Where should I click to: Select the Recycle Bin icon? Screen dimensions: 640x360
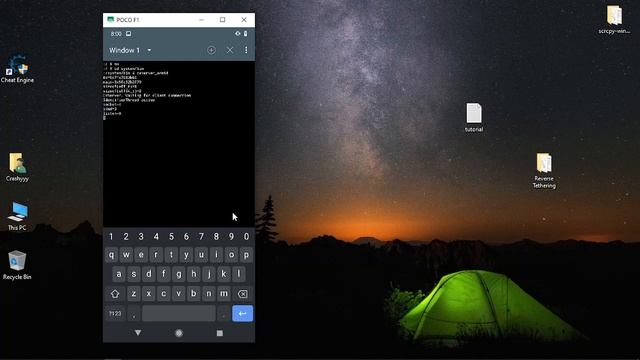pos(17,265)
